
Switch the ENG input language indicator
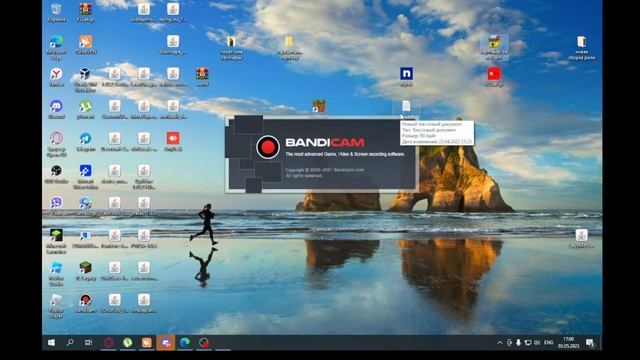tap(549, 342)
